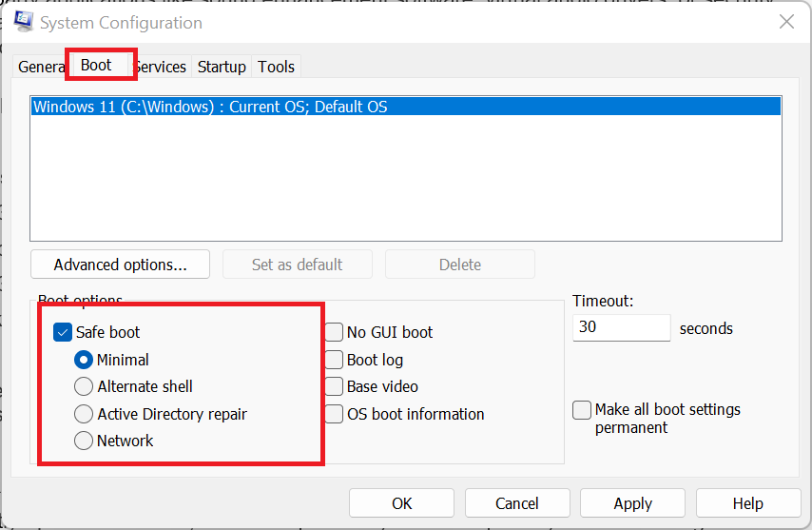
Task: Choose the Alternate shell radio button
Action: point(84,386)
